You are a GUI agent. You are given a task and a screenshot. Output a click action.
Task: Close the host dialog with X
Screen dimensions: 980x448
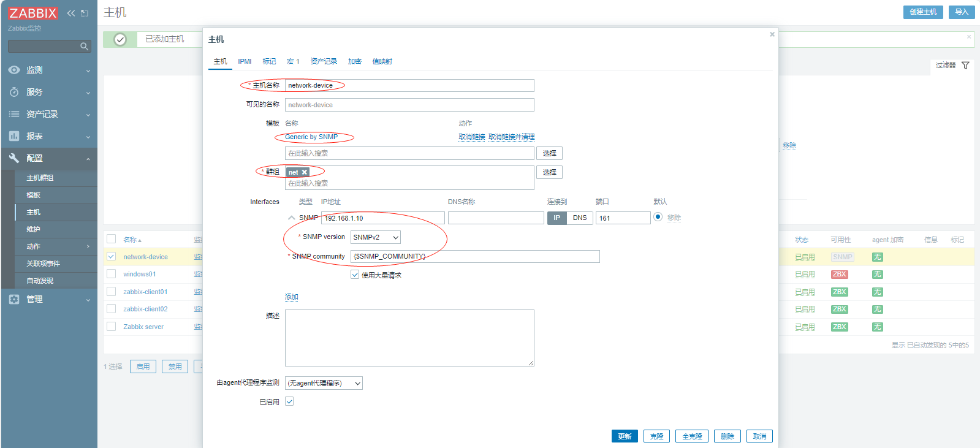pos(772,34)
